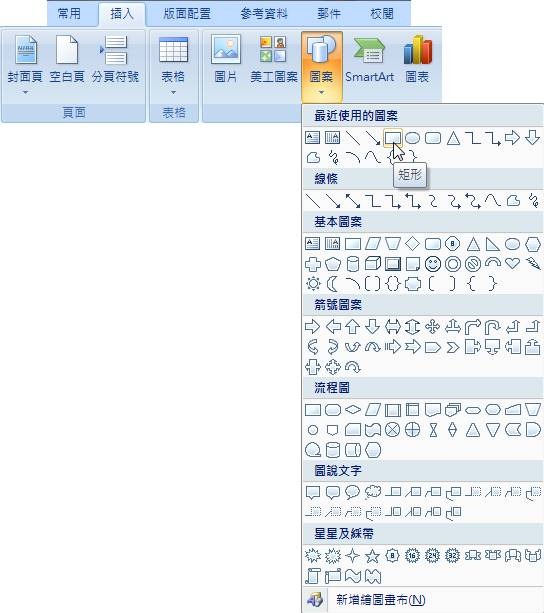Insert a 分頁符號 page break

(x=115, y=59)
